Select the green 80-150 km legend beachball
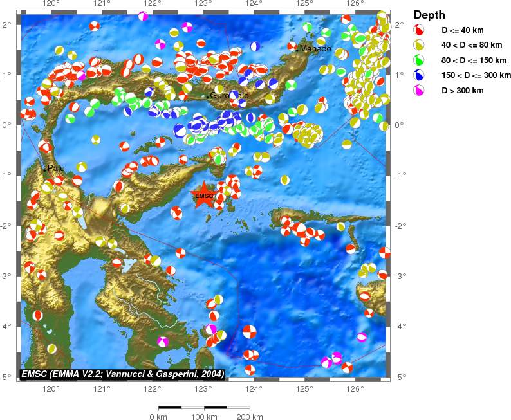511x420 pixels. coord(419,60)
